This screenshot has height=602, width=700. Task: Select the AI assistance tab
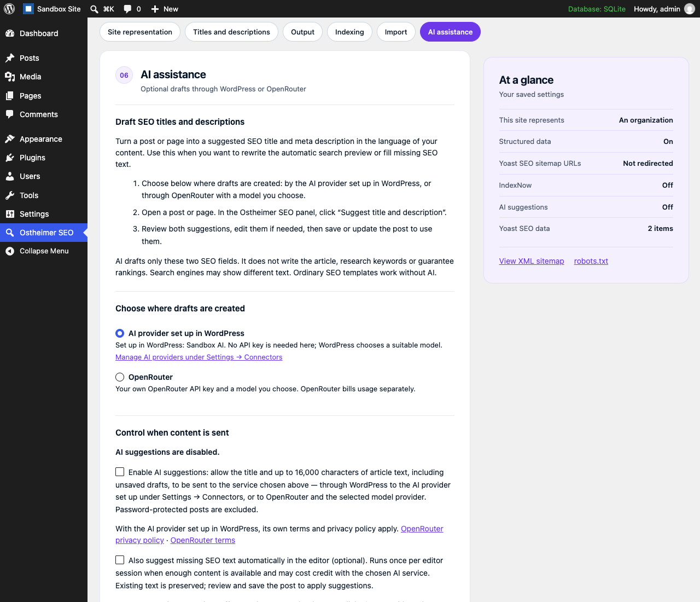point(450,32)
